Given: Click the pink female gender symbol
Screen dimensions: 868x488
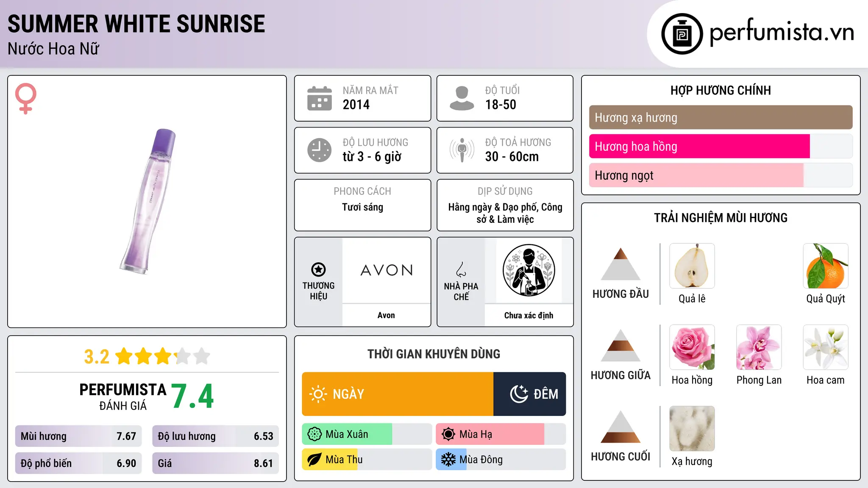Looking at the screenshot, I should (x=26, y=98).
